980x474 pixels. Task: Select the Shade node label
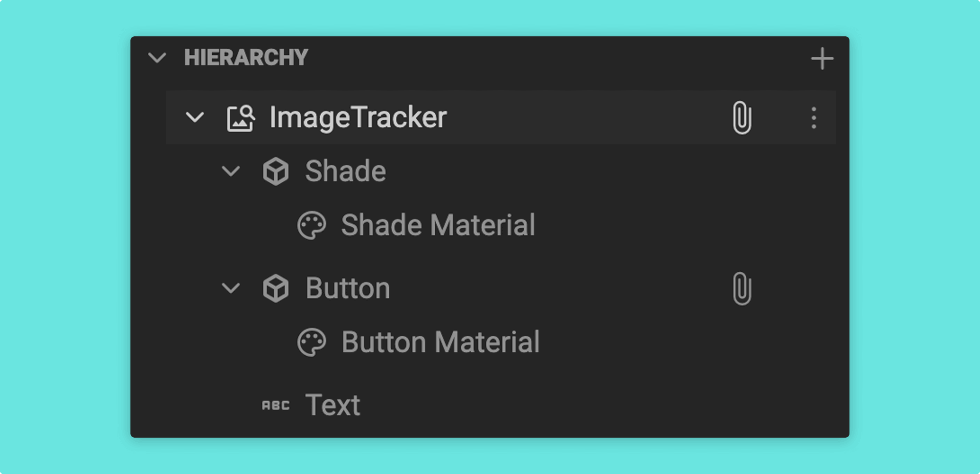coord(346,171)
